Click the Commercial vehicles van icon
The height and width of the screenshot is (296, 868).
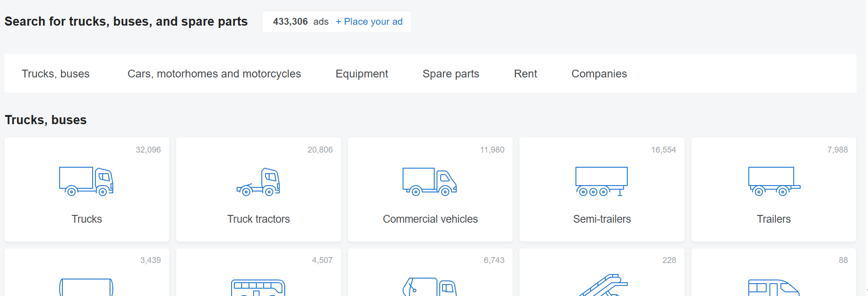[430, 182]
